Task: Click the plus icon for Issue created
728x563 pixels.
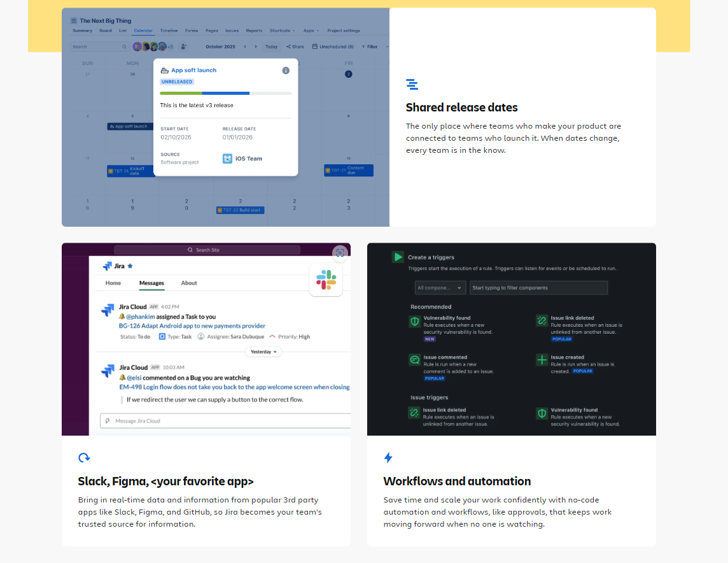Action: click(542, 360)
